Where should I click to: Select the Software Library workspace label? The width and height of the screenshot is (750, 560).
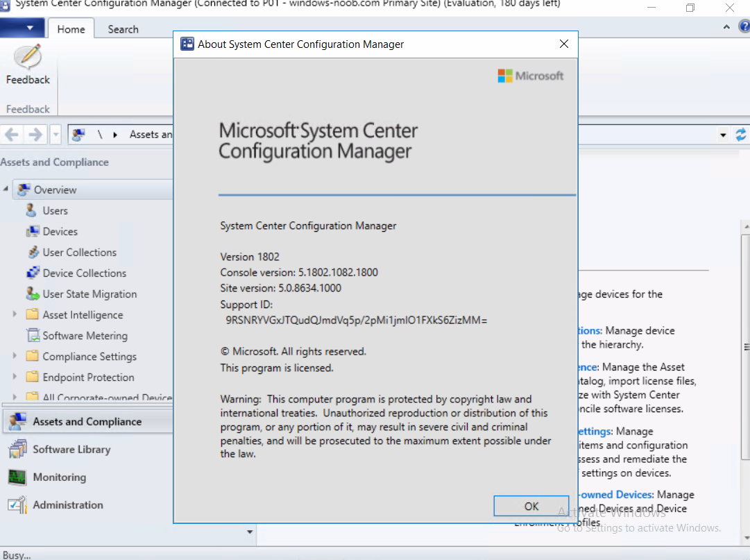[x=71, y=450]
